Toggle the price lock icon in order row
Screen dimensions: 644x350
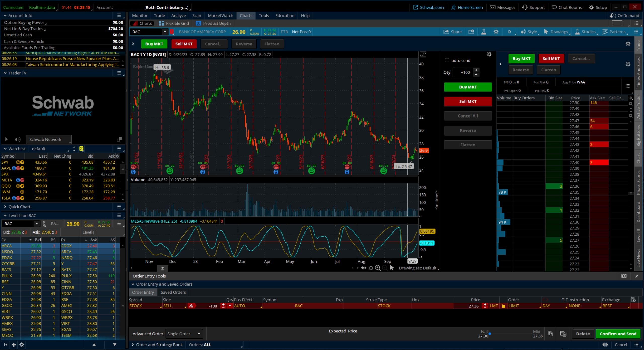(x=503, y=306)
